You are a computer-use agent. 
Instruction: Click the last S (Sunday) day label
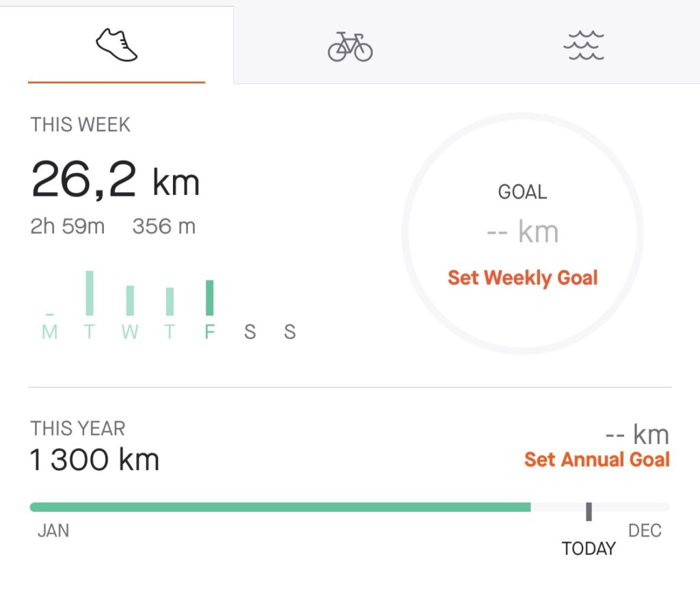click(290, 332)
